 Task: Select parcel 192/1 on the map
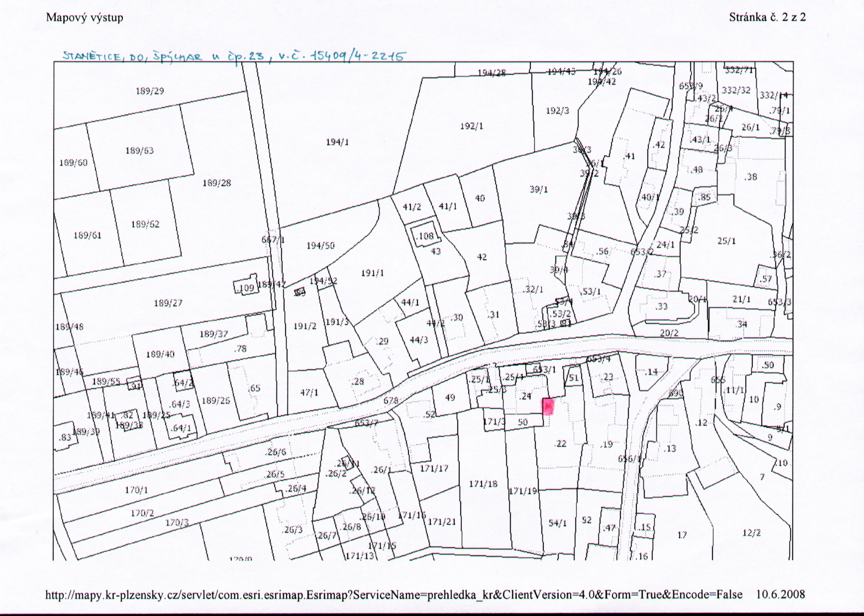point(472,126)
